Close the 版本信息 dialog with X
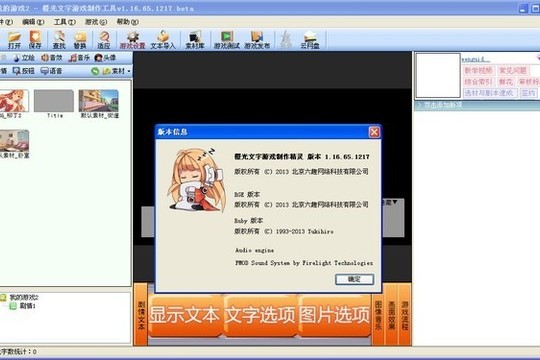540x360 pixels. (374, 132)
